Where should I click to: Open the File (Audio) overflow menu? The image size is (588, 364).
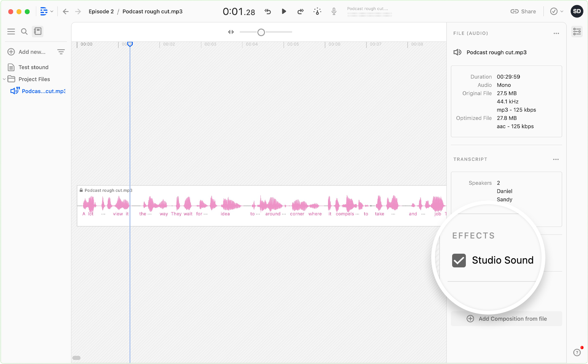(x=556, y=33)
